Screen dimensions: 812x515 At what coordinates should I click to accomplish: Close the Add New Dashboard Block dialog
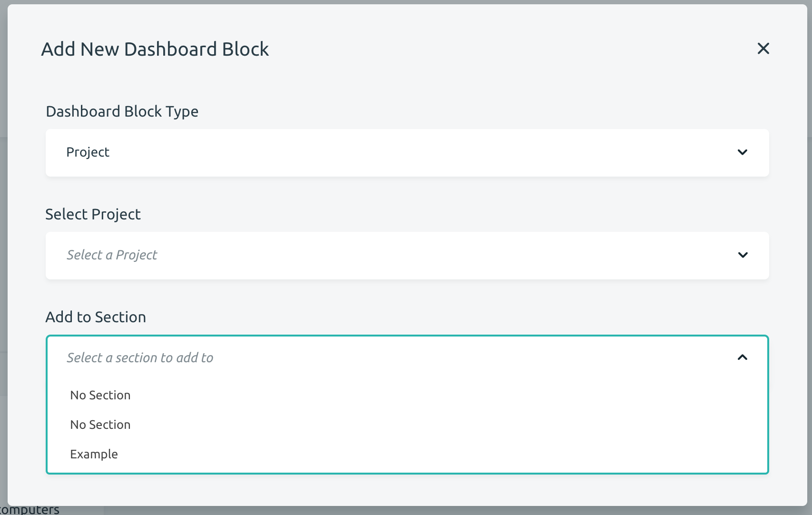(763, 49)
